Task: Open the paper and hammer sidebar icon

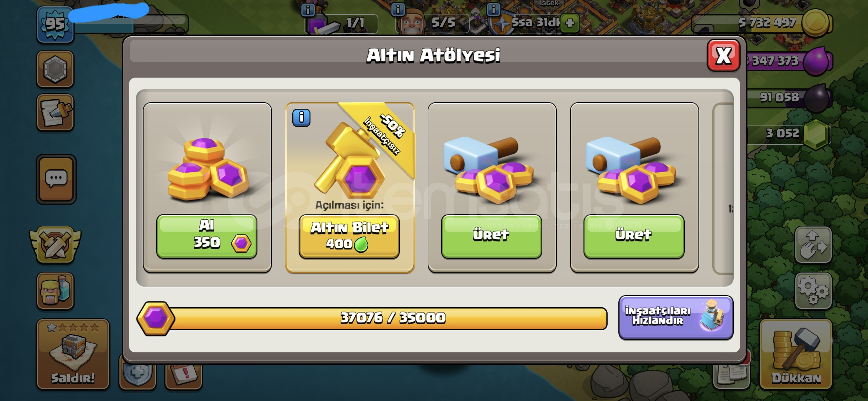Action: [55, 113]
